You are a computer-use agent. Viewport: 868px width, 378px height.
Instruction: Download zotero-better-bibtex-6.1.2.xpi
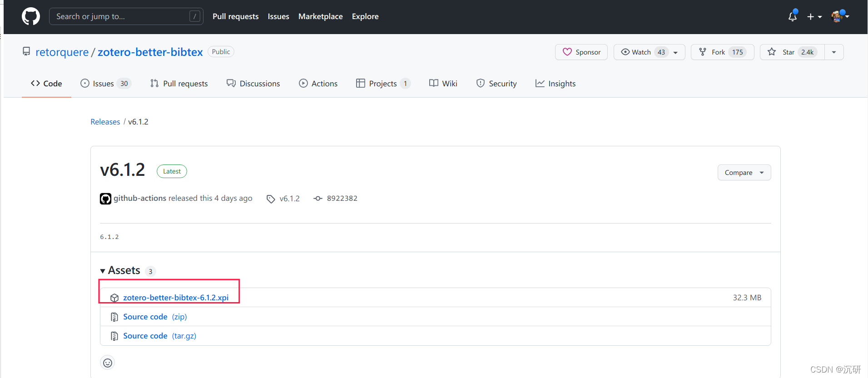pos(176,298)
